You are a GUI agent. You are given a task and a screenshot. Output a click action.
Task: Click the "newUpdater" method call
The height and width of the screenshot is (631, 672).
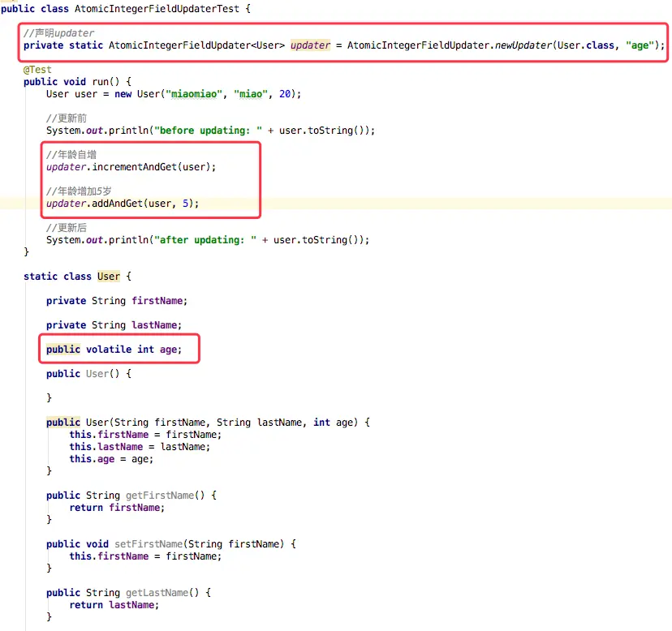pos(523,45)
